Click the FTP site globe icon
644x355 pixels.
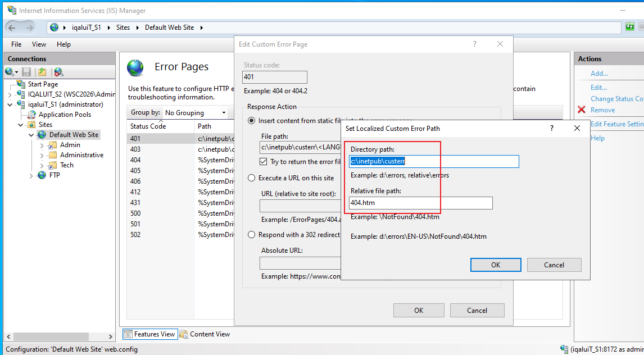click(42, 175)
